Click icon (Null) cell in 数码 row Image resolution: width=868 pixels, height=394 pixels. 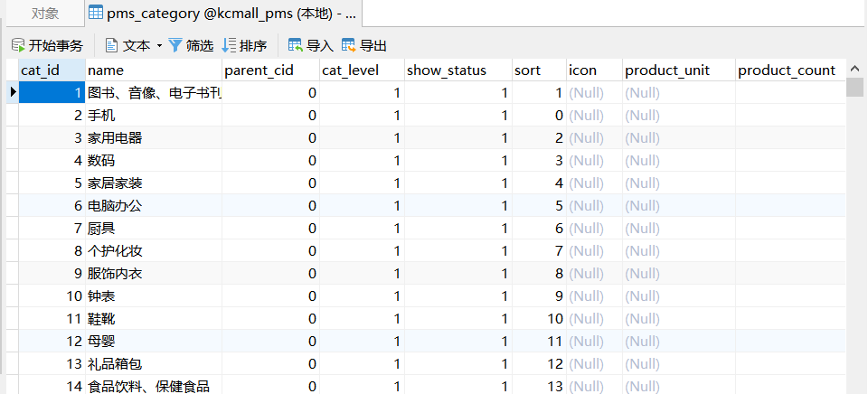(595, 161)
